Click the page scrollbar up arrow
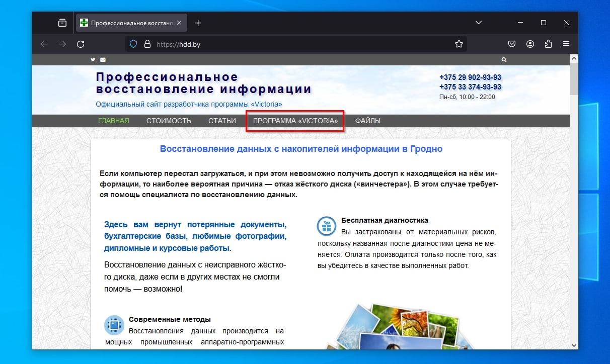 574,59
